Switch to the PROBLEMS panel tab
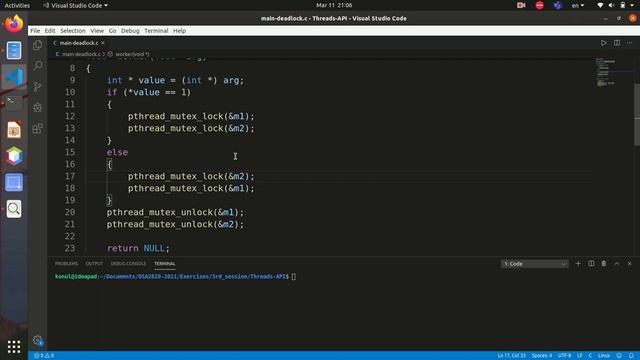Screen dimensions: 640x360 coord(66,264)
